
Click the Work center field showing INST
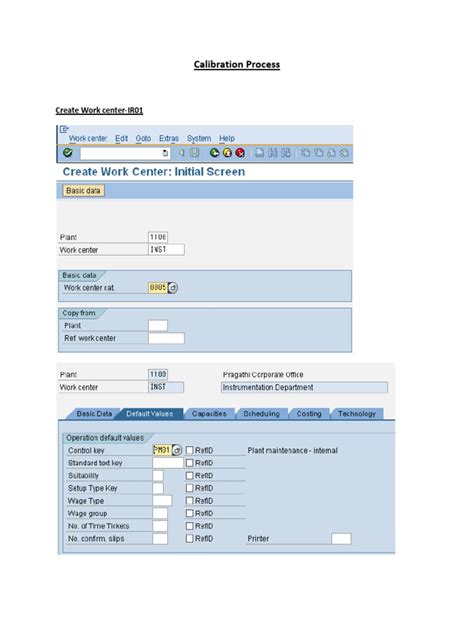pos(166,249)
